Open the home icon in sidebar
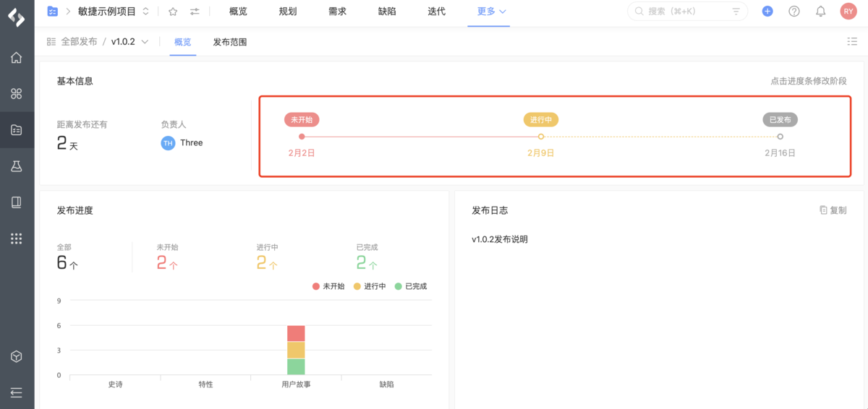The image size is (868, 409). coord(17,58)
